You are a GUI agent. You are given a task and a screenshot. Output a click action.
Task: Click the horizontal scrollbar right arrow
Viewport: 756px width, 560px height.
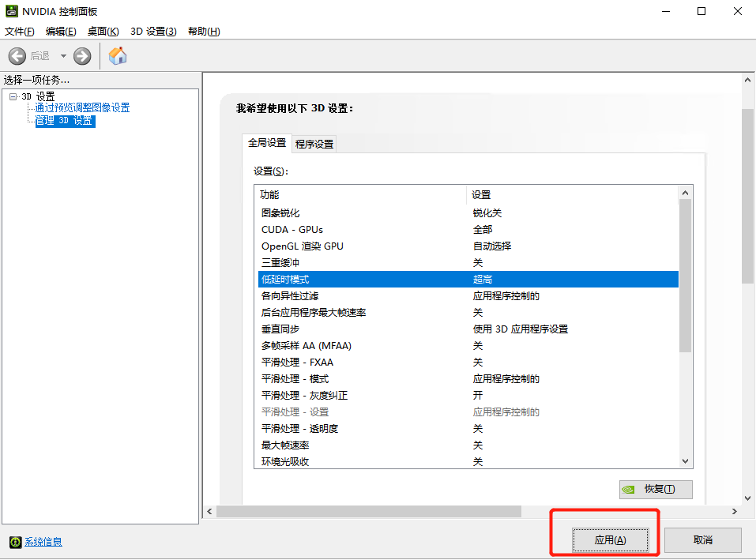735,511
